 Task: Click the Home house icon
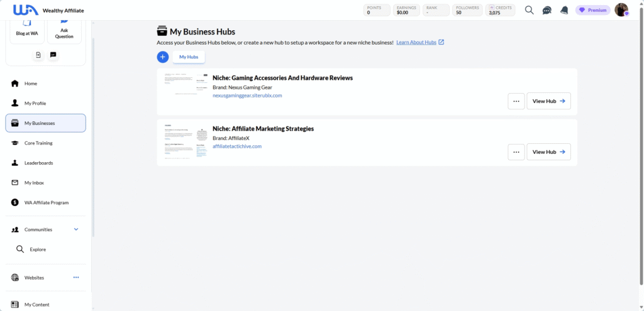tap(15, 84)
